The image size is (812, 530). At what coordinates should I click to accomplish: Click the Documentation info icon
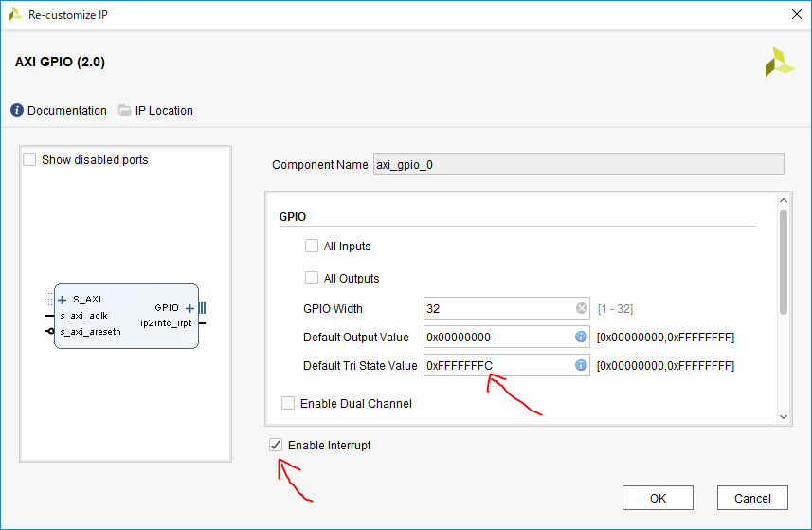[x=17, y=111]
